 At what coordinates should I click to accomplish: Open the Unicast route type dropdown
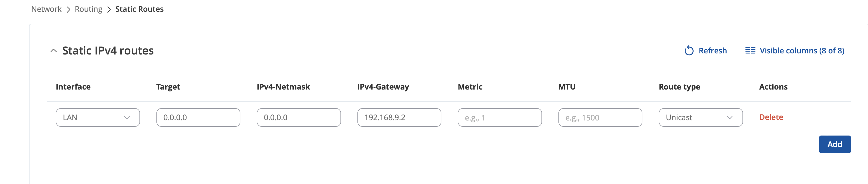point(701,117)
